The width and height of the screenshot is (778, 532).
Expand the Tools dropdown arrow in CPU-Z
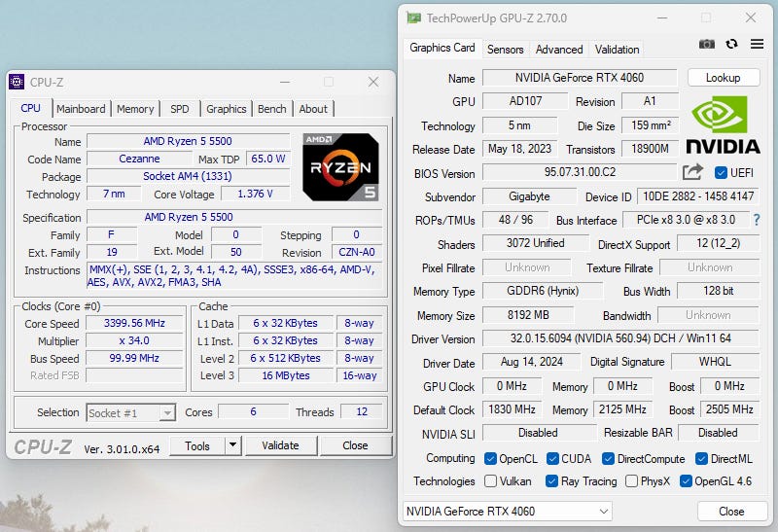pyautogui.click(x=232, y=445)
